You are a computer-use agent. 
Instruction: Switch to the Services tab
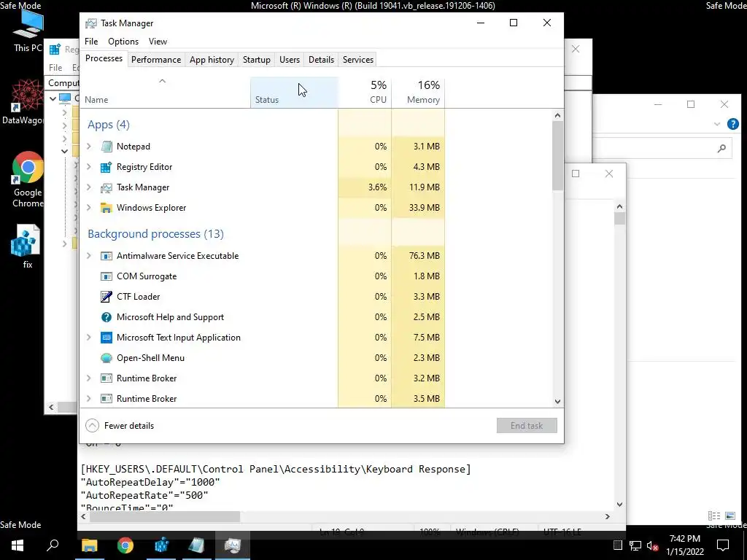coord(357,60)
